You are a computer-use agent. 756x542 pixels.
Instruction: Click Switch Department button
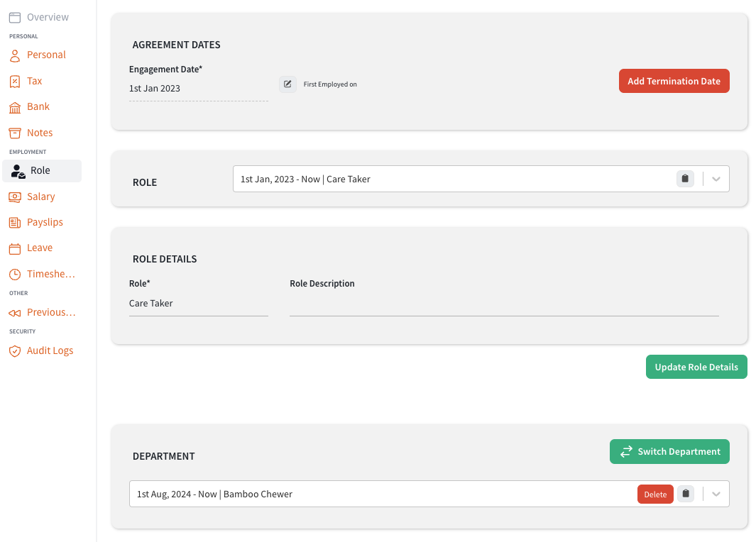click(669, 451)
